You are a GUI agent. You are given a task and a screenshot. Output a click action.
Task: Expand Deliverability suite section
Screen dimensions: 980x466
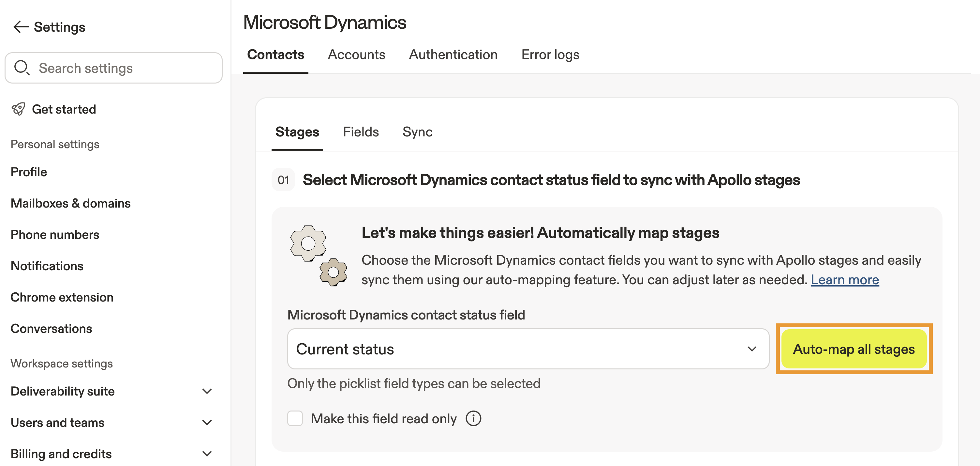(207, 391)
